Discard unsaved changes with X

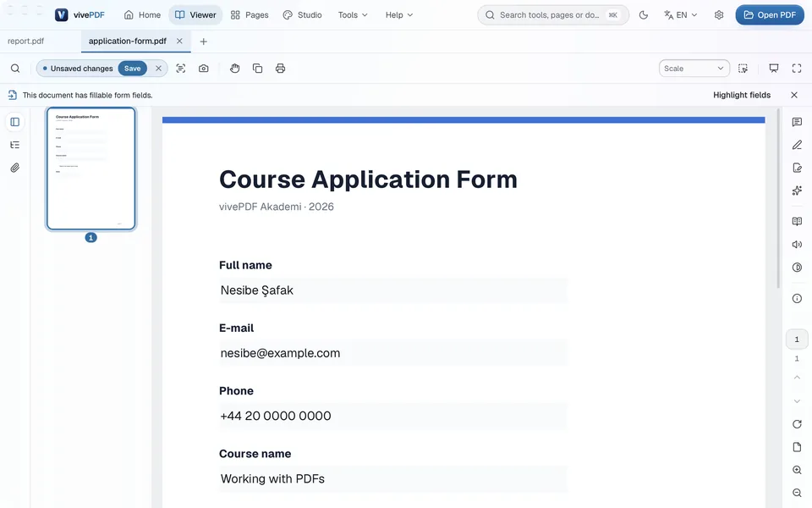click(x=158, y=69)
